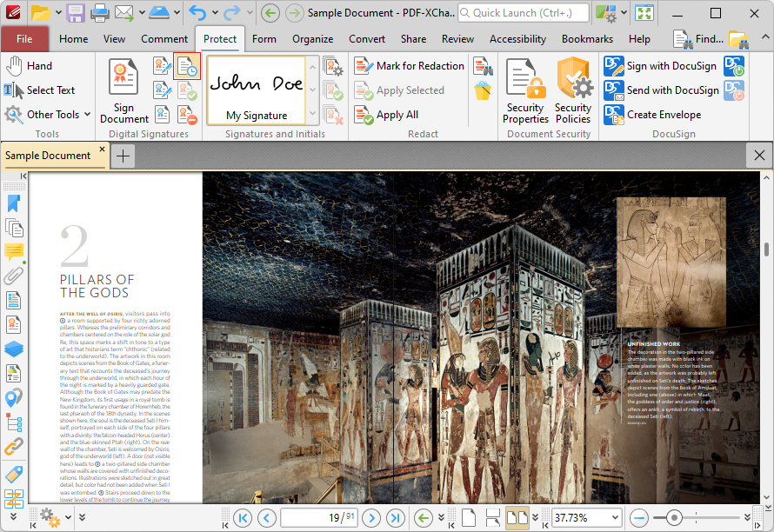774x532 pixels.
Task: Open the File menu
Action: pos(24,39)
